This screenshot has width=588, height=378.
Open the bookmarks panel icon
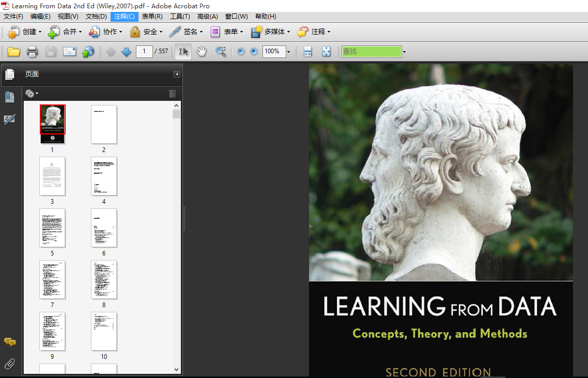(x=10, y=97)
